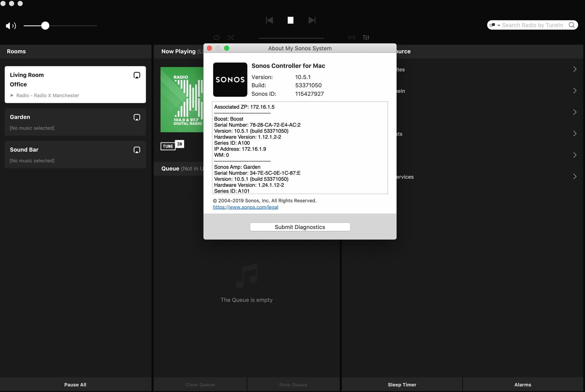Click the IP Address 172.16.1.9 line

240,149
